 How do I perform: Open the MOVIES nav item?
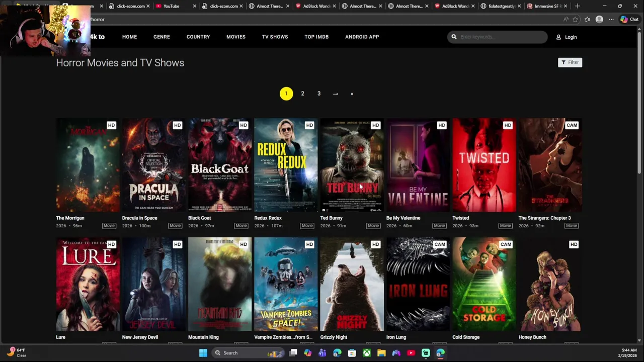pyautogui.click(x=236, y=37)
